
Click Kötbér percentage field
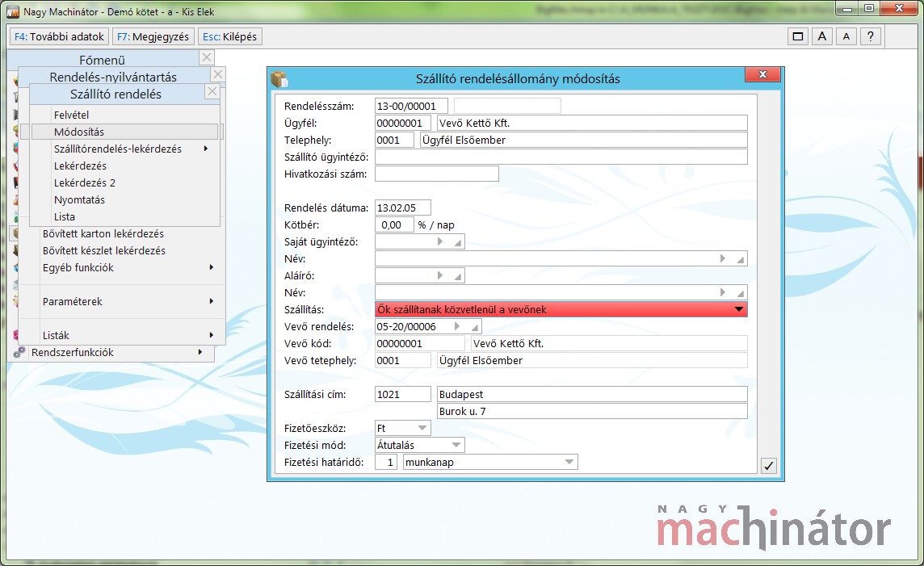[x=394, y=225]
